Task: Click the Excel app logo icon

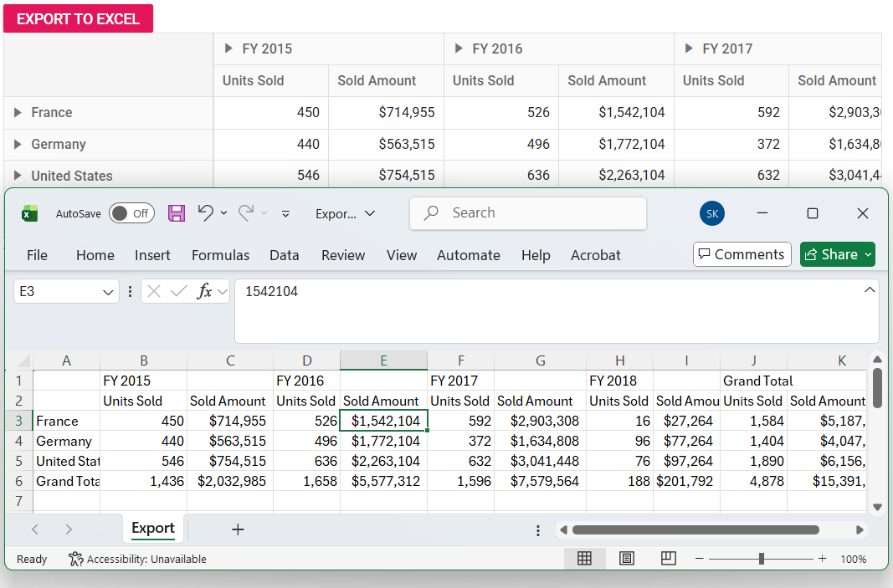Action: (x=29, y=213)
